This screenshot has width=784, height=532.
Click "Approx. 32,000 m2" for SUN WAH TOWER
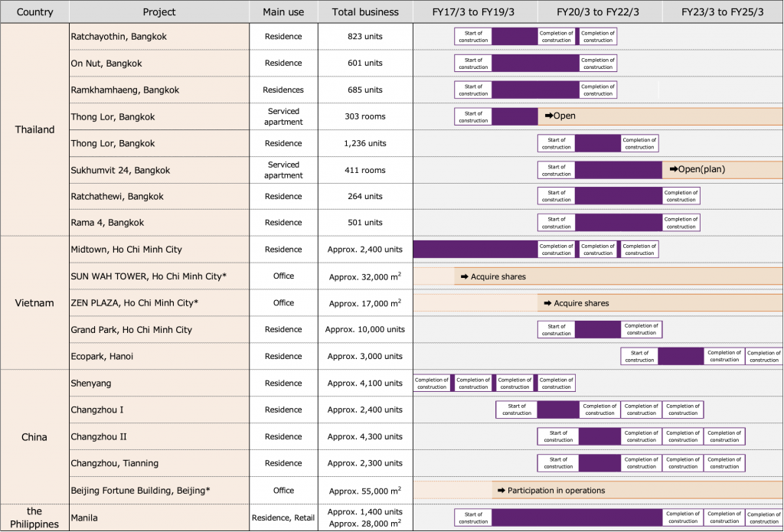(x=365, y=276)
